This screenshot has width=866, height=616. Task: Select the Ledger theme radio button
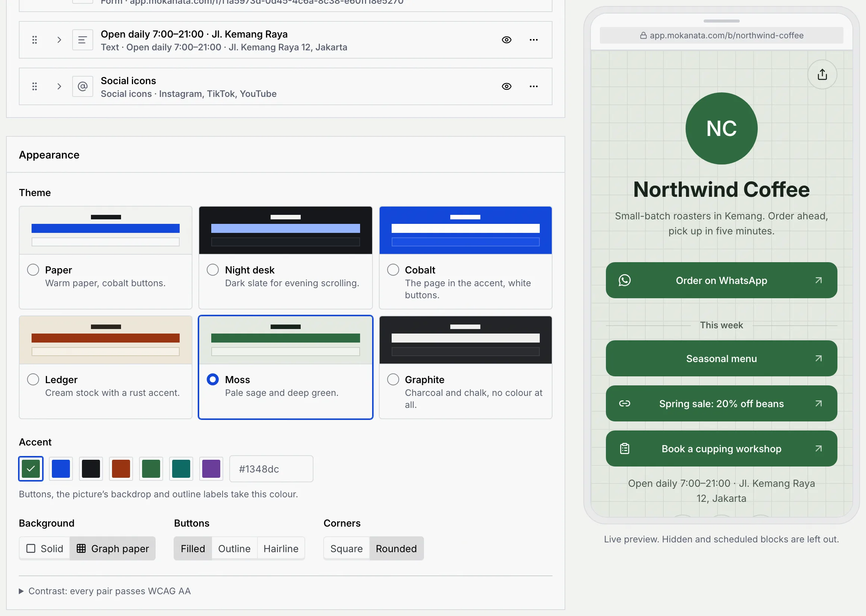tap(33, 379)
